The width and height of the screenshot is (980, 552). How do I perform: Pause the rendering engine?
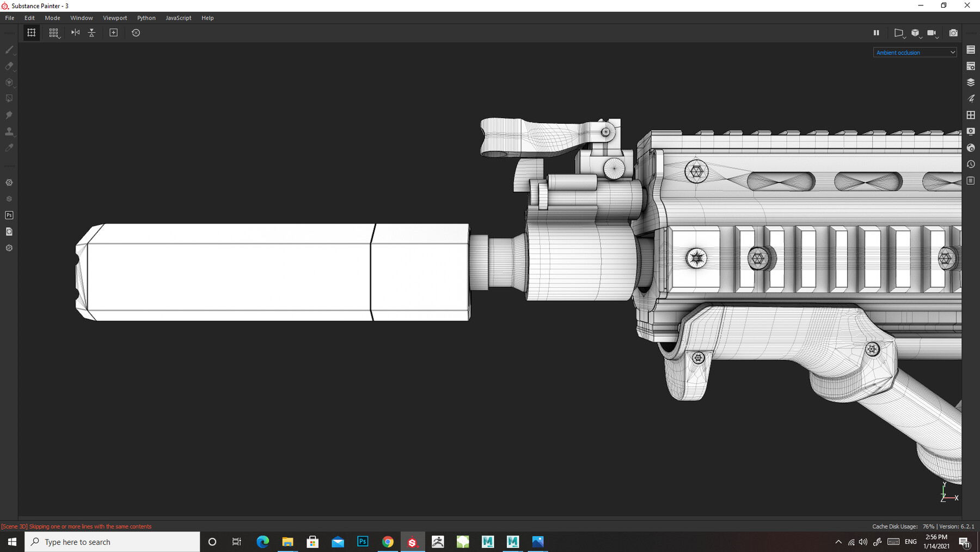(x=877, y=33)
